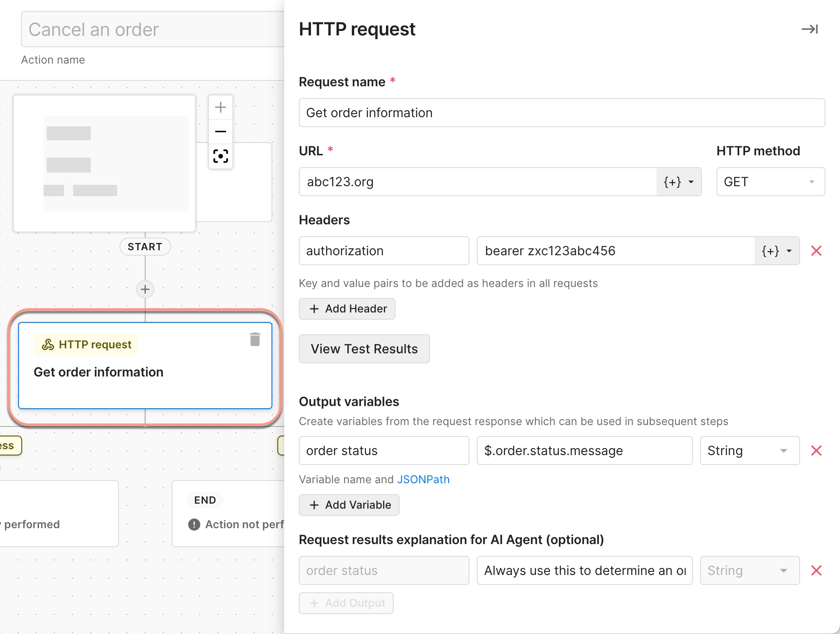Zoom in on the workflow canvas
Screen dimensions: 840x634
tap(221, 107)
